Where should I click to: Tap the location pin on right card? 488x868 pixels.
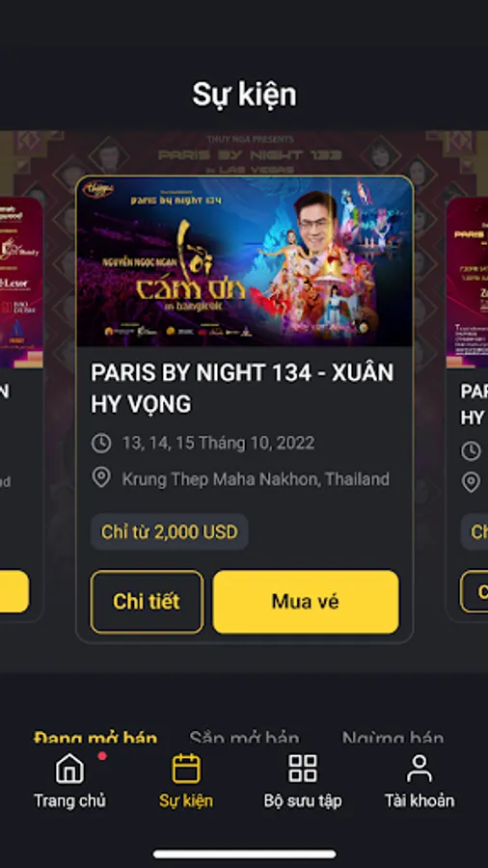click(x=471, y=483)
